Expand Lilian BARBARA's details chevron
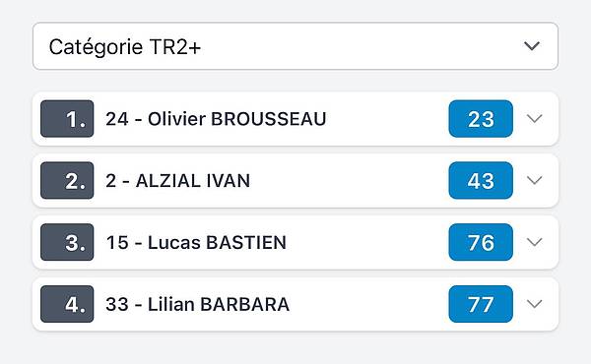Image resolution: width=591 pixels, height=364 pixels. click(534, 304)
